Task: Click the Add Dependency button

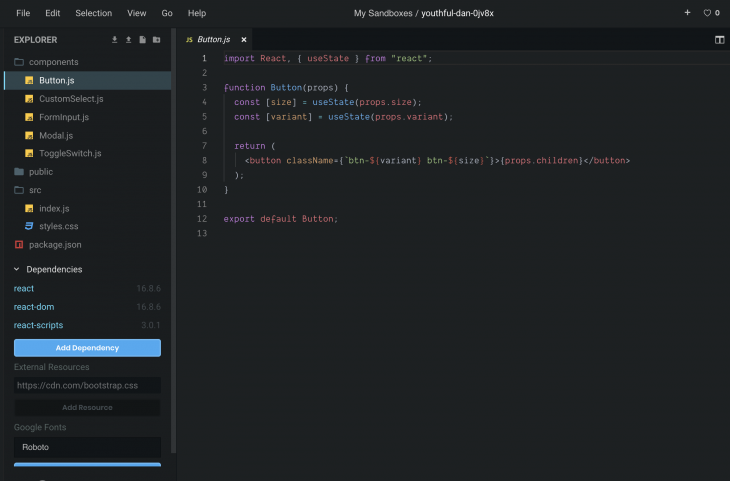Action: point(88,348)
